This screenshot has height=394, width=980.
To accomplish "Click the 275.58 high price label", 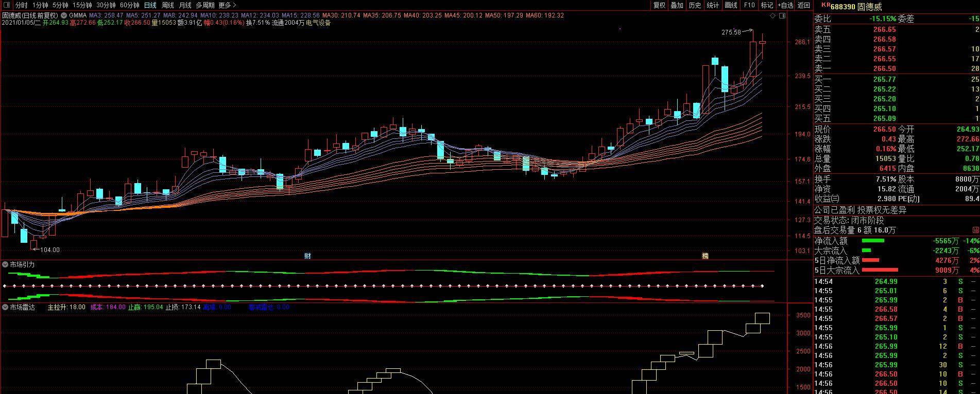I will click(731, 32).
